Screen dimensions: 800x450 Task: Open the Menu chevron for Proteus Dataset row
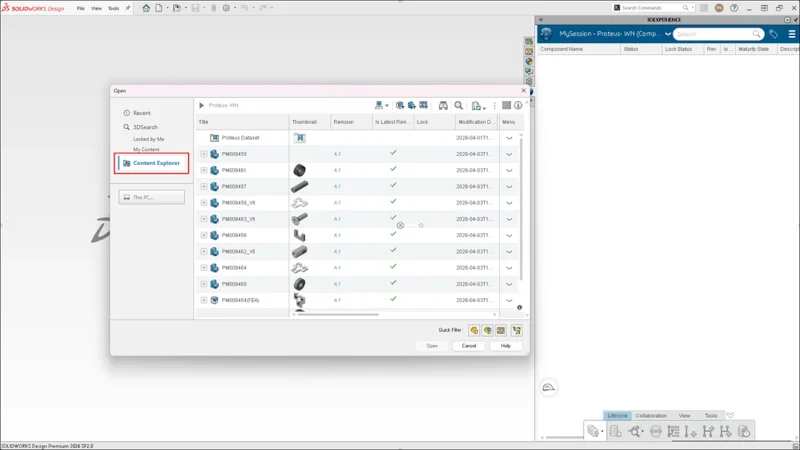509,138
